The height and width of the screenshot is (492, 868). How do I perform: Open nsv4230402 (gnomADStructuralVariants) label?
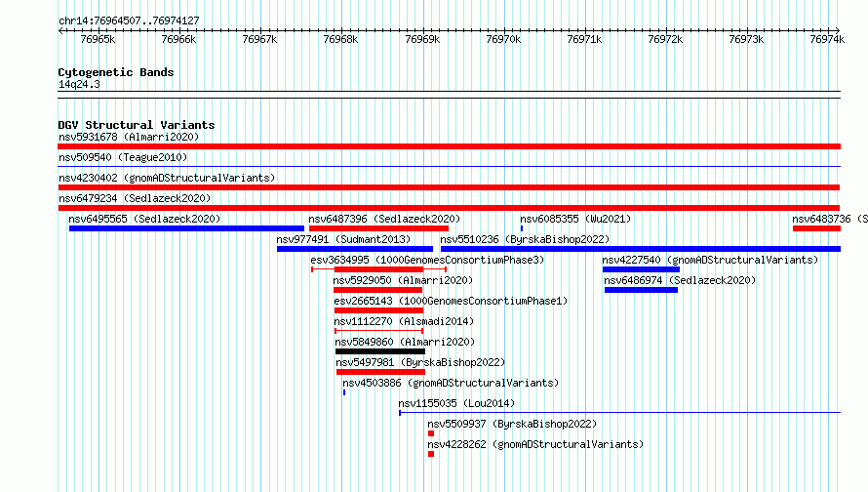click(x=167, y=178)
